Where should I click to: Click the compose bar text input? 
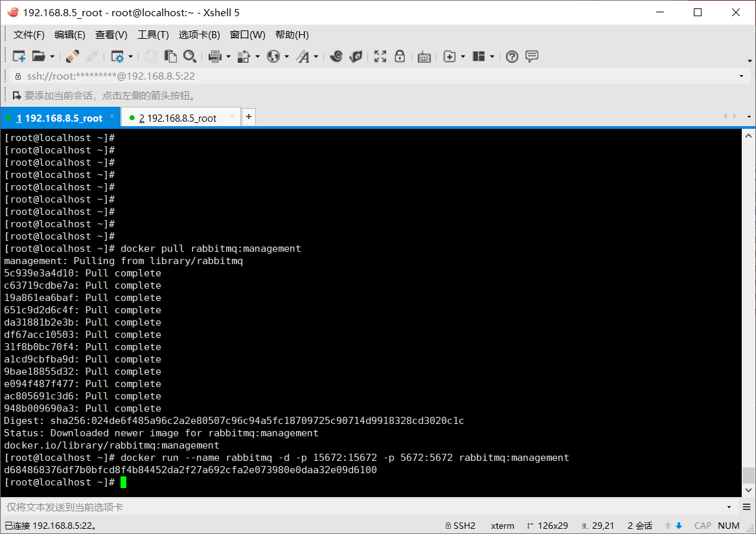(x=363, y=507)
